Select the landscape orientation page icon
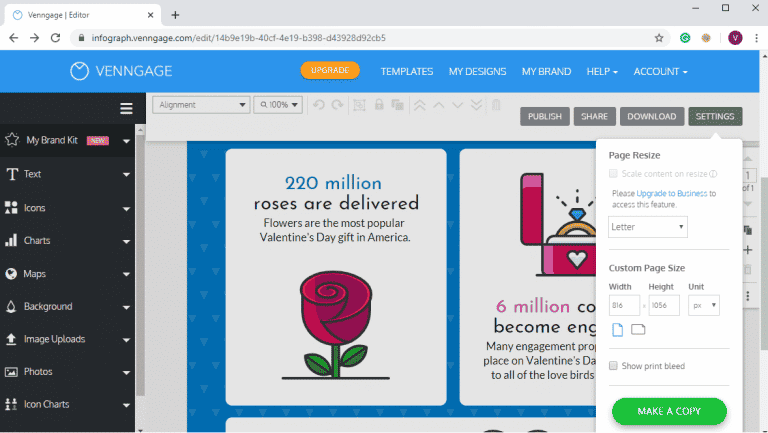 (638, 330)
